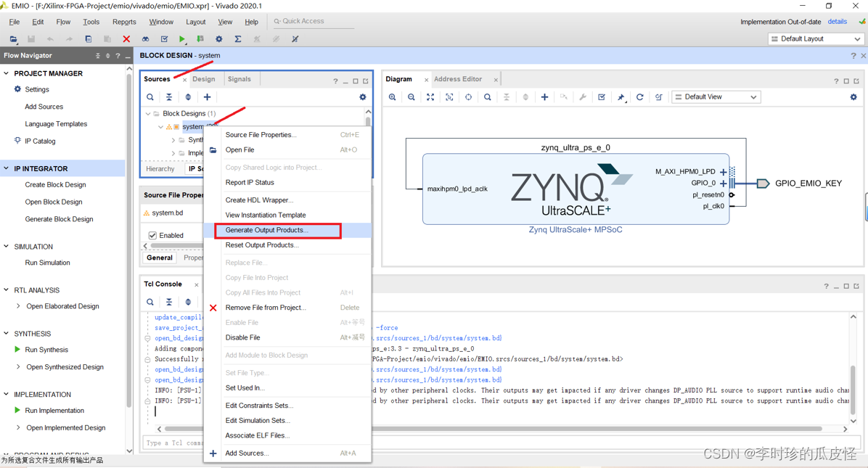
Task: Open the Flow menu
Action: [x=63, y=22]
